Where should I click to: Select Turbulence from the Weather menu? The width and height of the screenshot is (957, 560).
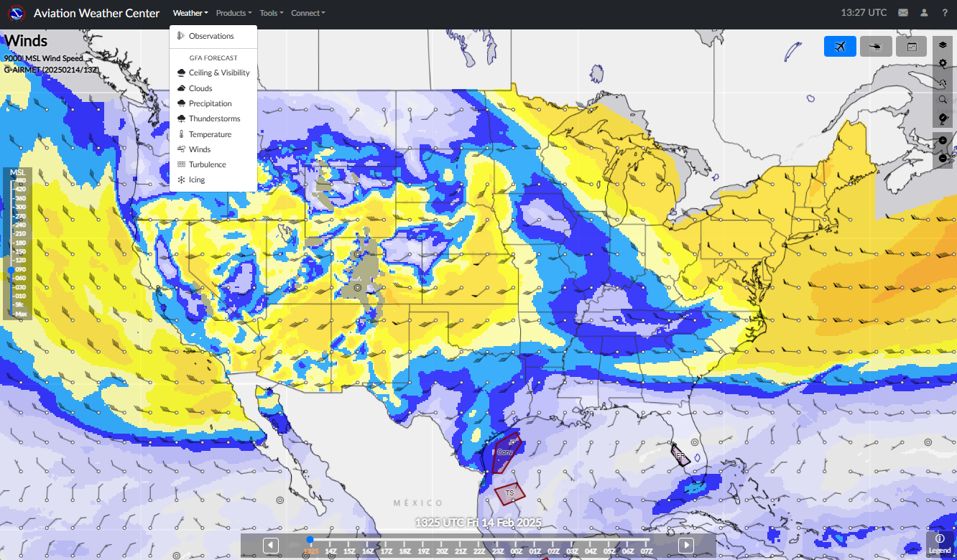pyautogui.click(x=207, y=164)
